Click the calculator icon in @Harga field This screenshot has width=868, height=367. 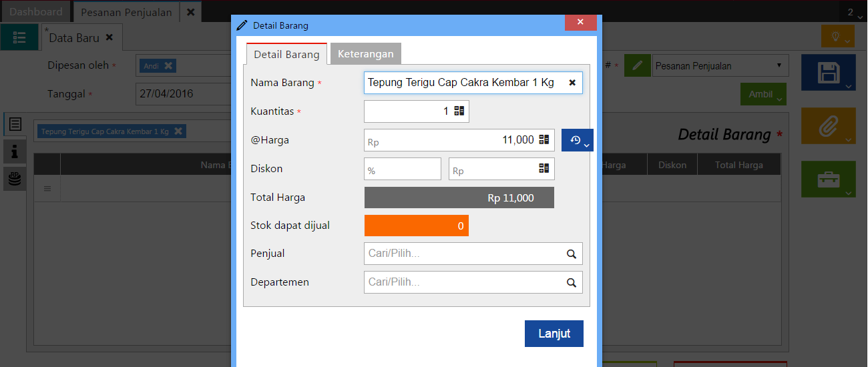(544, 140)
